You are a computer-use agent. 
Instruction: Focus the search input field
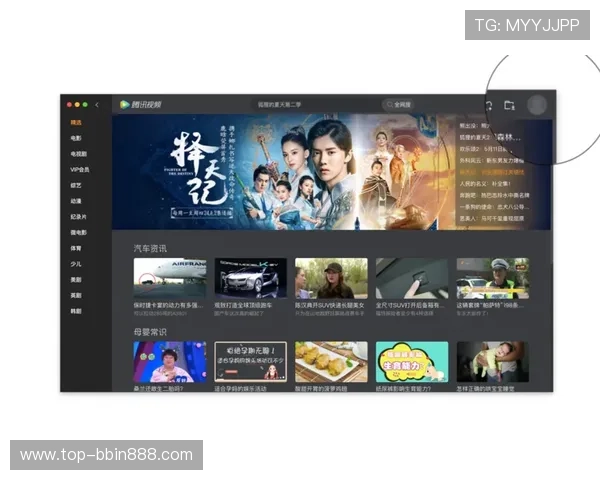click(316, 104)
